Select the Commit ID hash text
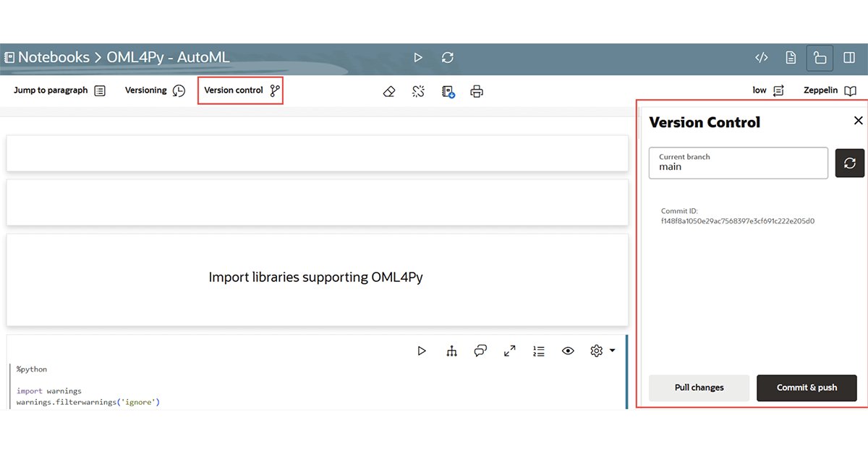Screen dimensions: 868x454 pyautogui.click(x=738, y=221)
